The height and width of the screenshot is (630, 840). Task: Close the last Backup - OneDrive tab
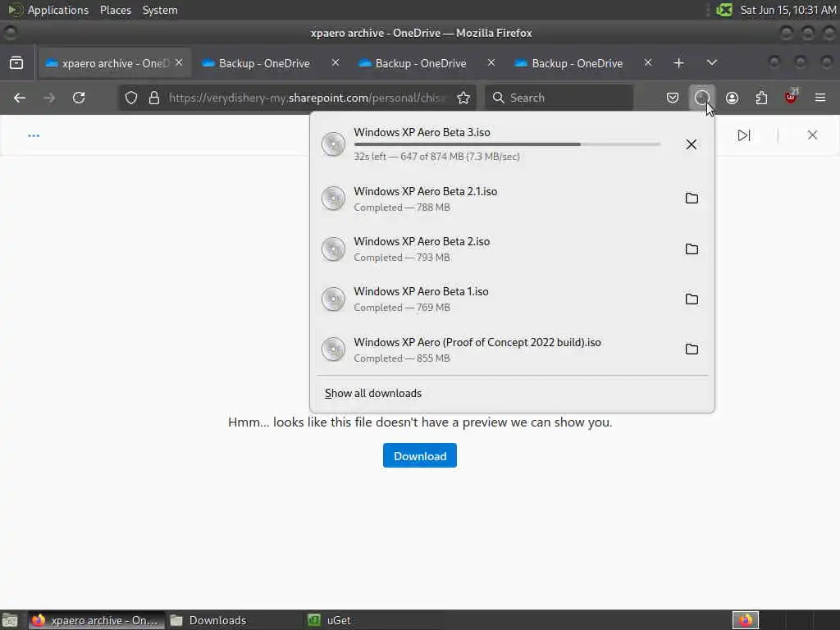(x=648, y=62)
